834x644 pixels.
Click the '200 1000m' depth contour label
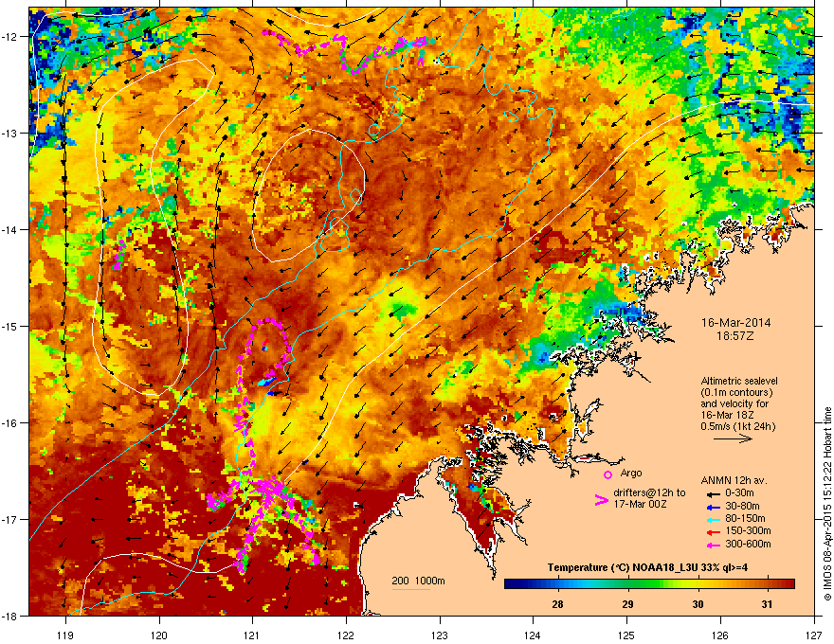point(418,581)
